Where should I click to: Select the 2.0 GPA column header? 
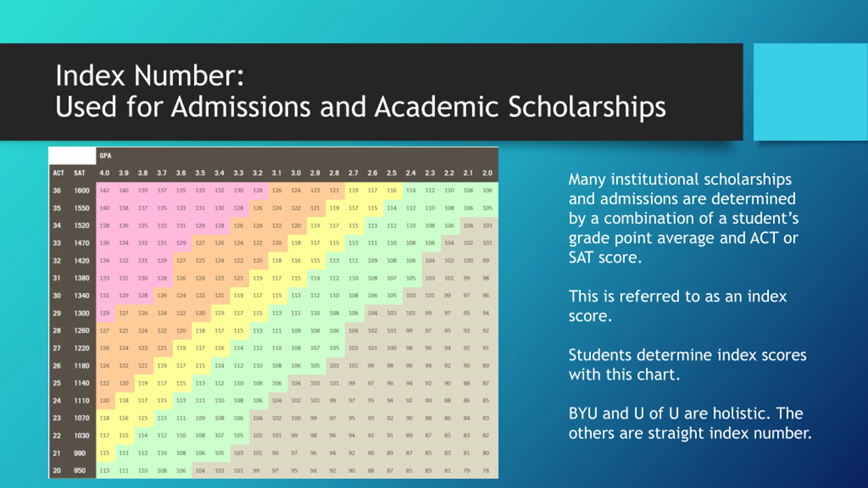pos(487,173)
